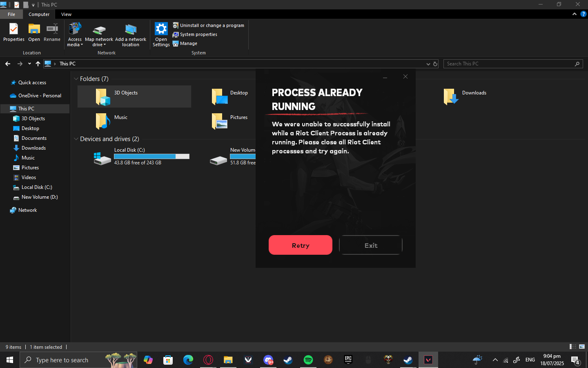
Task: Click the Riot installer icon on the taskbar
Action: click(428, 360)
